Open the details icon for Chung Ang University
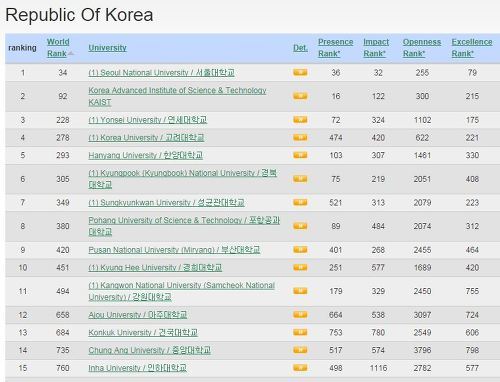 300,350
